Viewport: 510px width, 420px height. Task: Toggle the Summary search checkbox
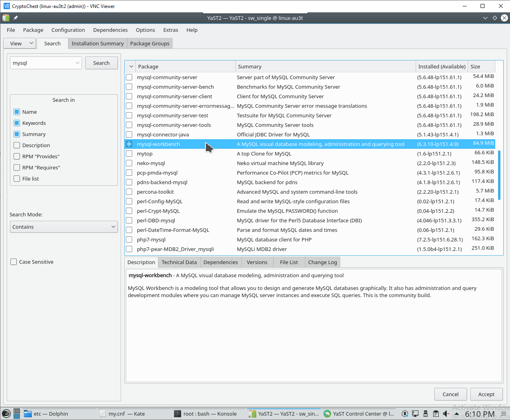(x=17, y=134)
